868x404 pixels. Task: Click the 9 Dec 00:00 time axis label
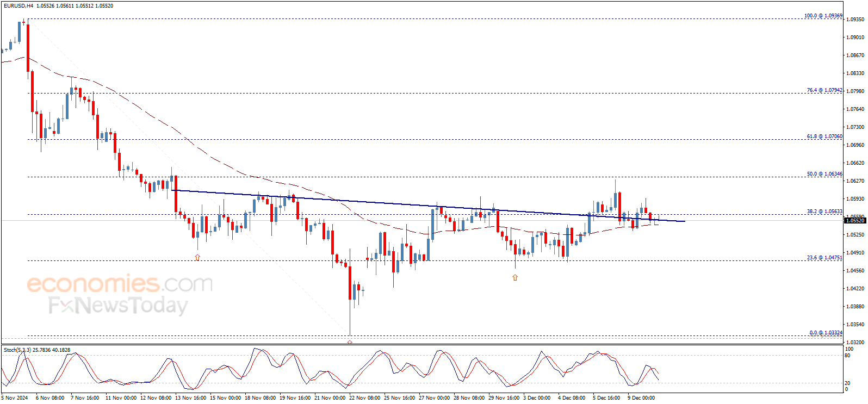pos(641,398)
